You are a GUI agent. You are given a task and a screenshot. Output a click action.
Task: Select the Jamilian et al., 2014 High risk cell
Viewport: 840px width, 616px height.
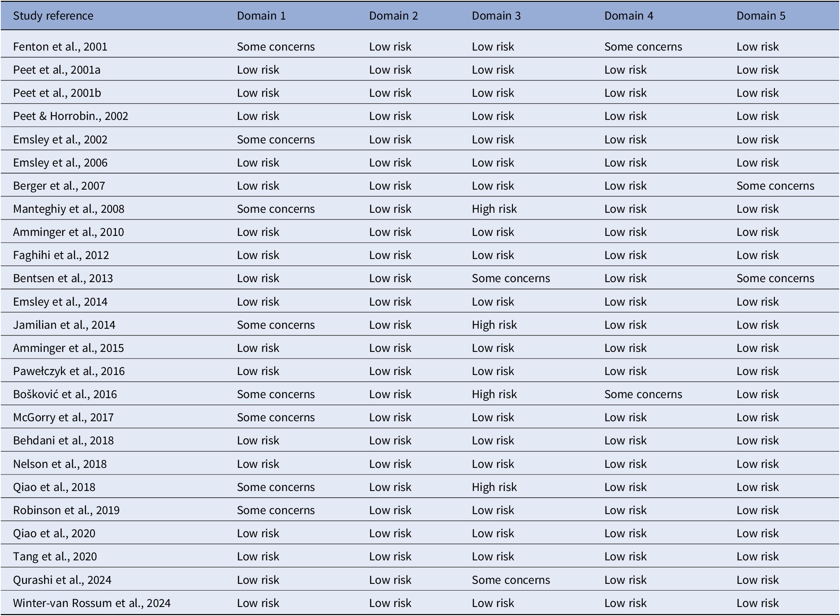pyautogui.click(x=494, y=325)
